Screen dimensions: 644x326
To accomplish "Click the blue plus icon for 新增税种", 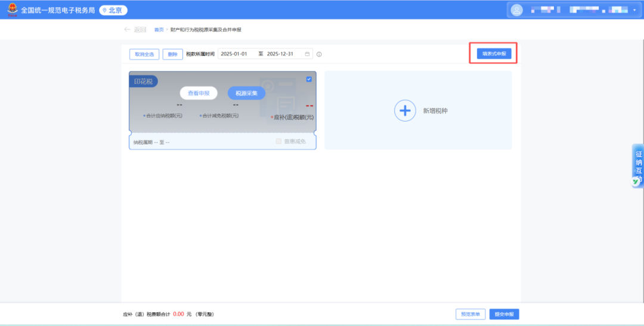I will [405, 111].
